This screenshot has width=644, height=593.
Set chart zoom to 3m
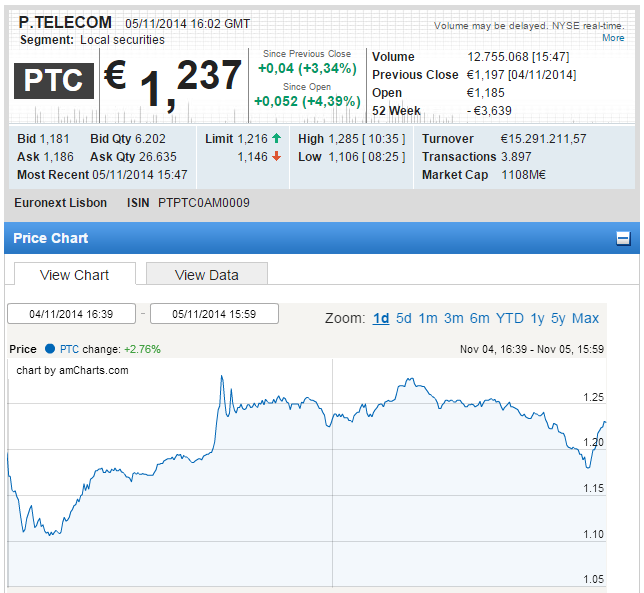point(453,318)
